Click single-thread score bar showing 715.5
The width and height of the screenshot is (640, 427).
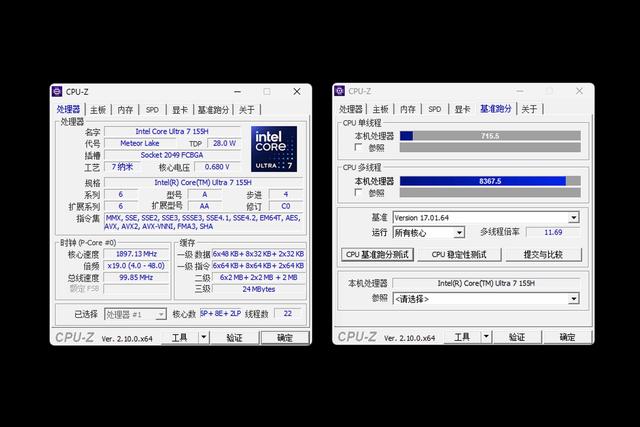490,136
